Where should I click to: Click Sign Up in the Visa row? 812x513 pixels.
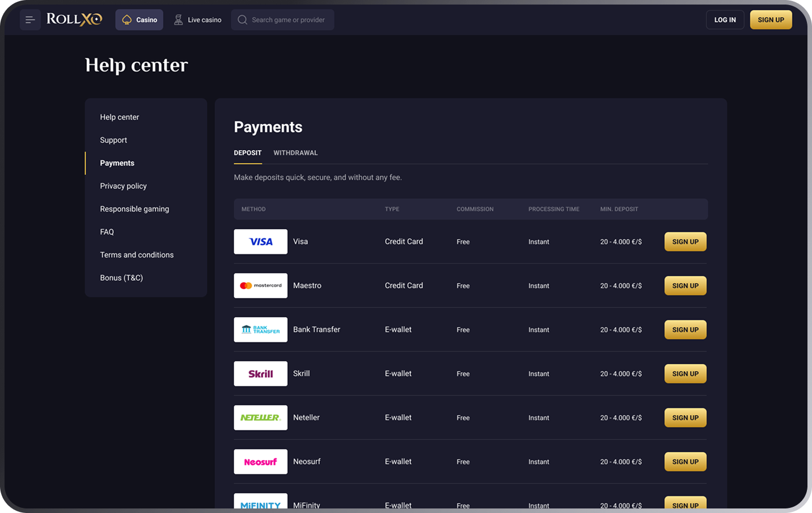[685, 242]
